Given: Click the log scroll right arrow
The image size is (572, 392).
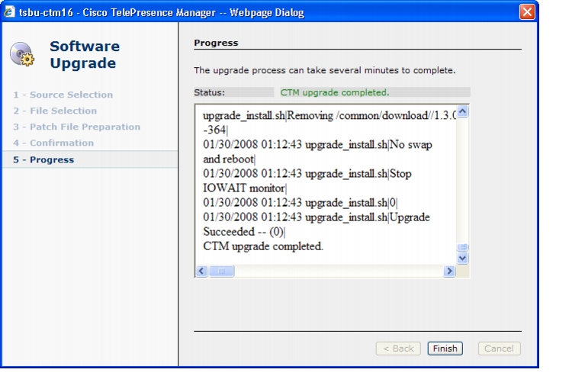Looking at the screenshot, I should [449, 271].
